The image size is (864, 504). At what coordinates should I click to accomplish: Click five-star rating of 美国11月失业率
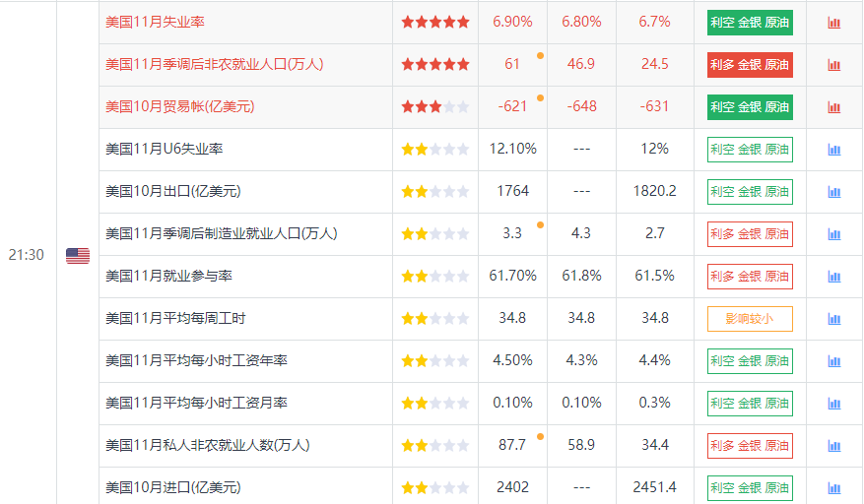[x=435, y=22]
